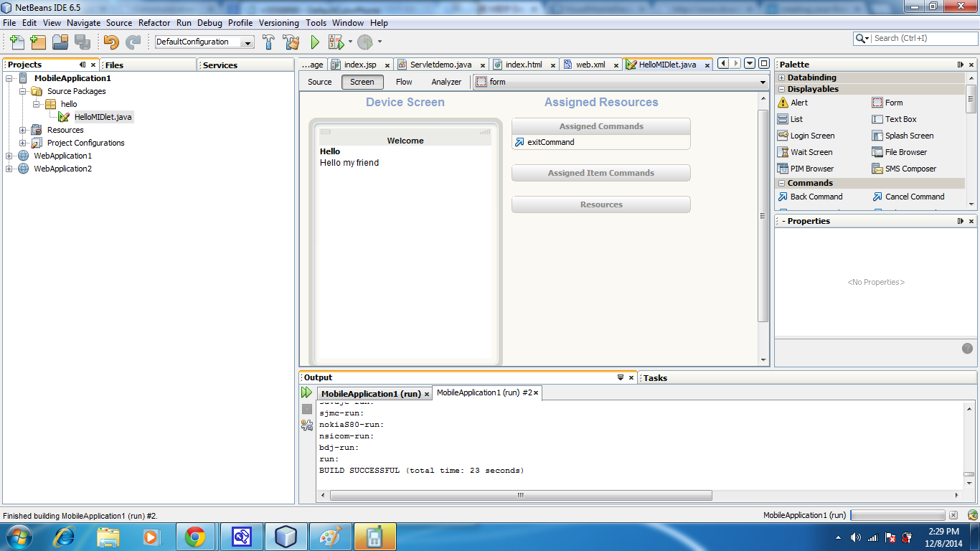Click the Assigned Commands header button
980x551 pixels.
(601, 126)
